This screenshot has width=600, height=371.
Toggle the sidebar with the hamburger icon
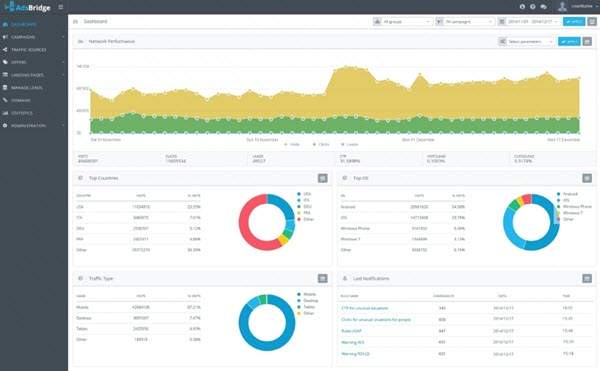[60, 7]
